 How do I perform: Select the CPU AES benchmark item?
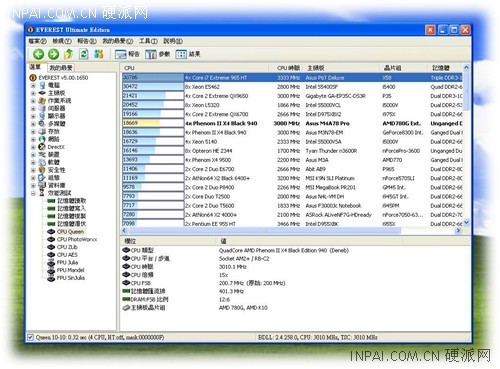[x=67, y=255]
